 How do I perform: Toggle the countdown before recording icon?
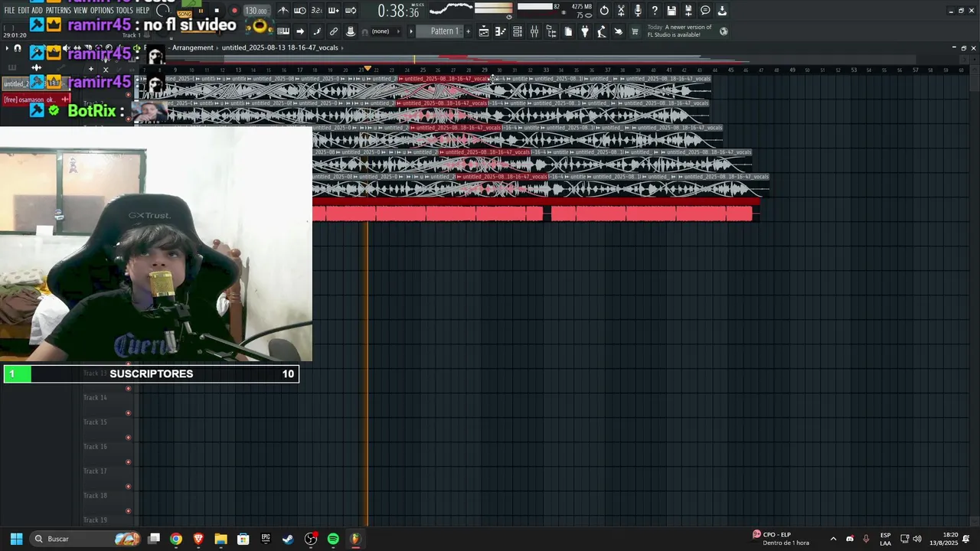[317, 11]
